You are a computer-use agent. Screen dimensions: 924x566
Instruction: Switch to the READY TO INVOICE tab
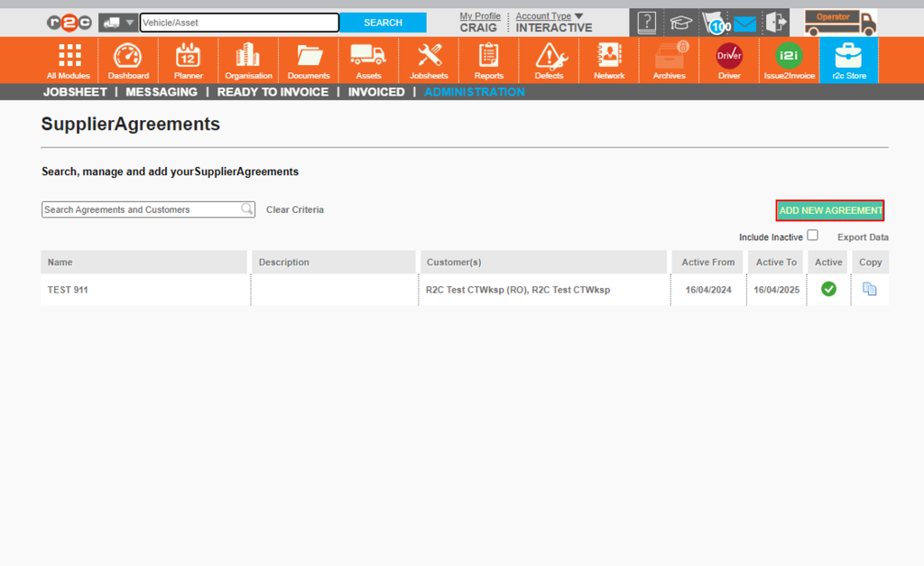(273, 92)
